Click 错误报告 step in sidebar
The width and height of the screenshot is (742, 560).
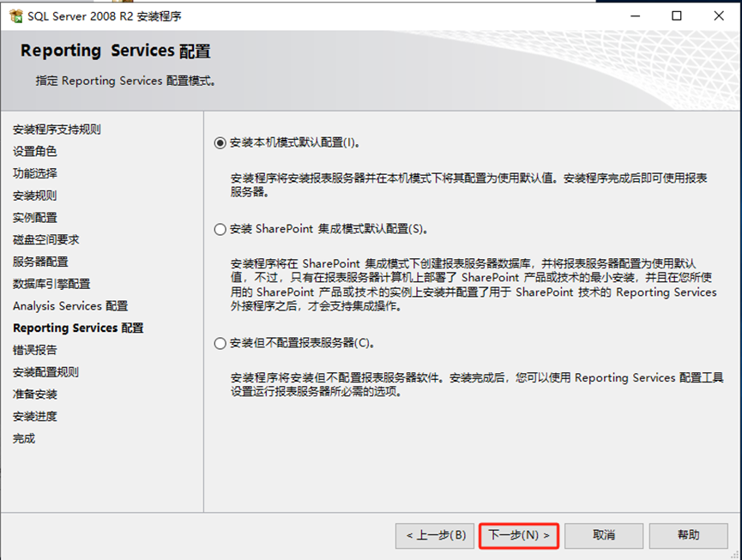[x=35, y=350]
